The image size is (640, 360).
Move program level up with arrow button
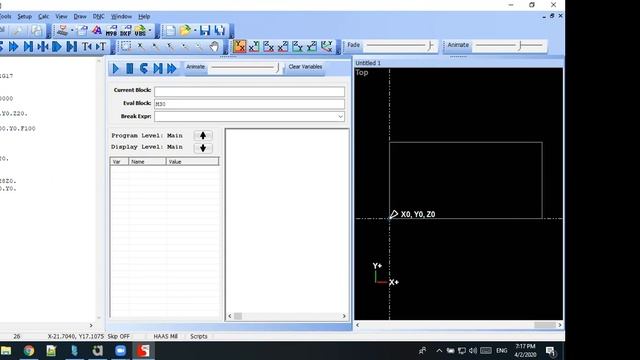pyautogui.click(x=203, y=136)
